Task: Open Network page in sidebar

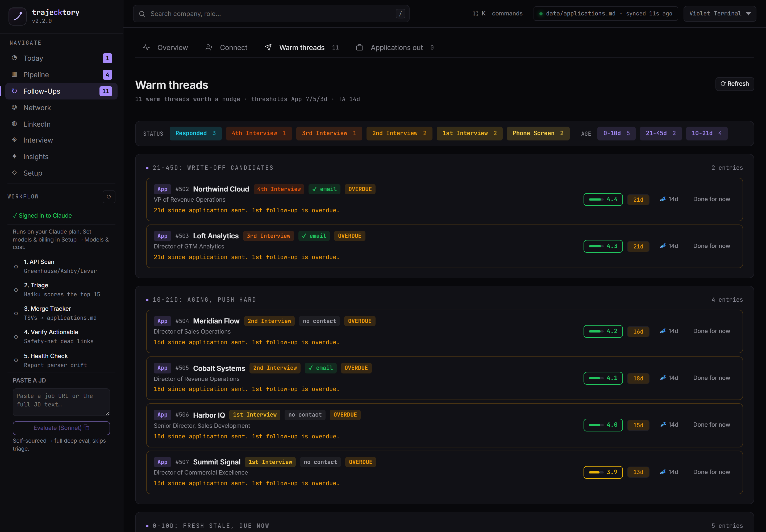Action: coord(61,108)
